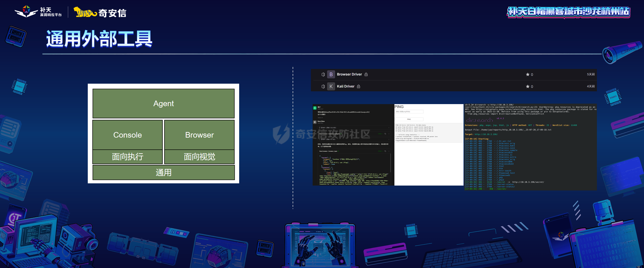Click the '5天前' timestamp on Browser Driver row
644x268 pixels.
[x=591, y=74]
